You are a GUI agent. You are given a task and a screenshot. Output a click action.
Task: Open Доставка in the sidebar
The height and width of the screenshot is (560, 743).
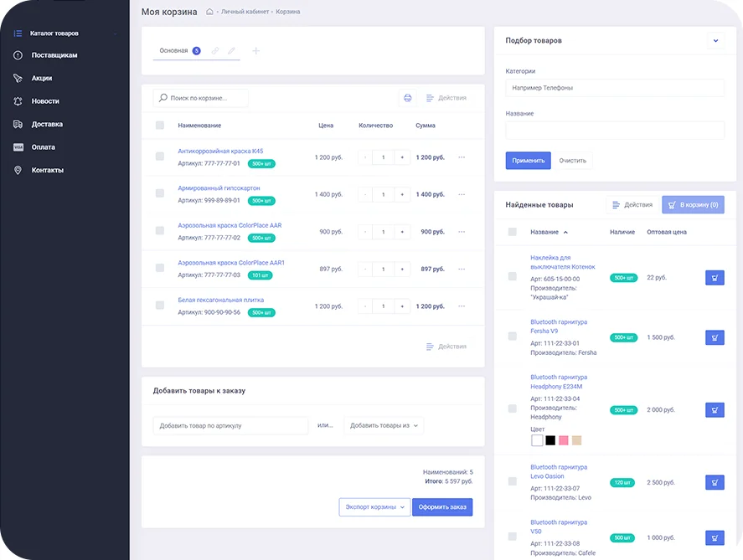coord(47,124)
